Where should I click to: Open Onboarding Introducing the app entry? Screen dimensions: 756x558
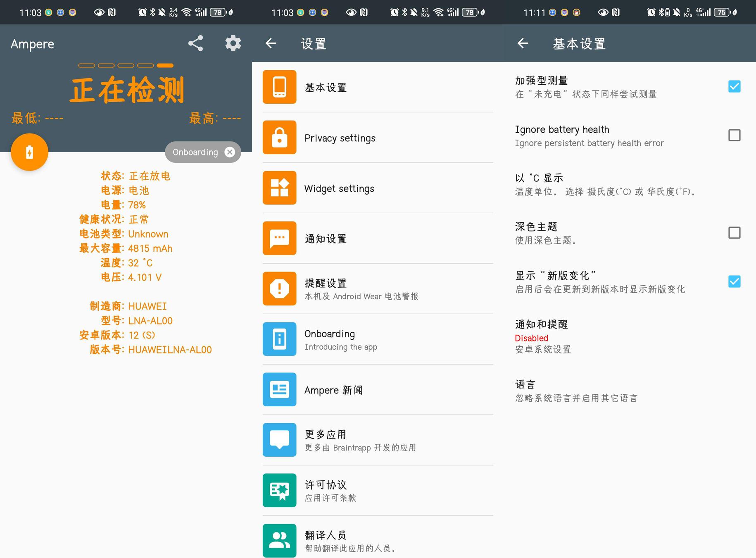[x=378, y=339]
